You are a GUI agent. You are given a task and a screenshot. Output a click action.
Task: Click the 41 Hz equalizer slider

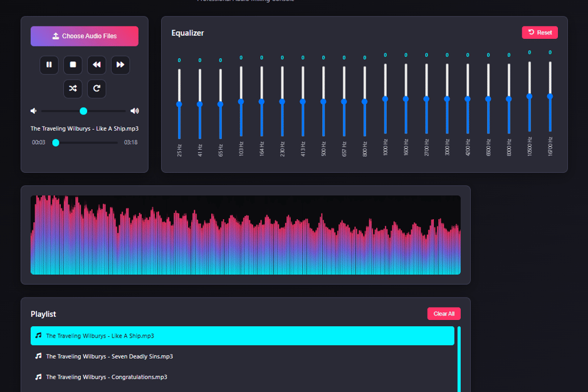coord(200,104)
